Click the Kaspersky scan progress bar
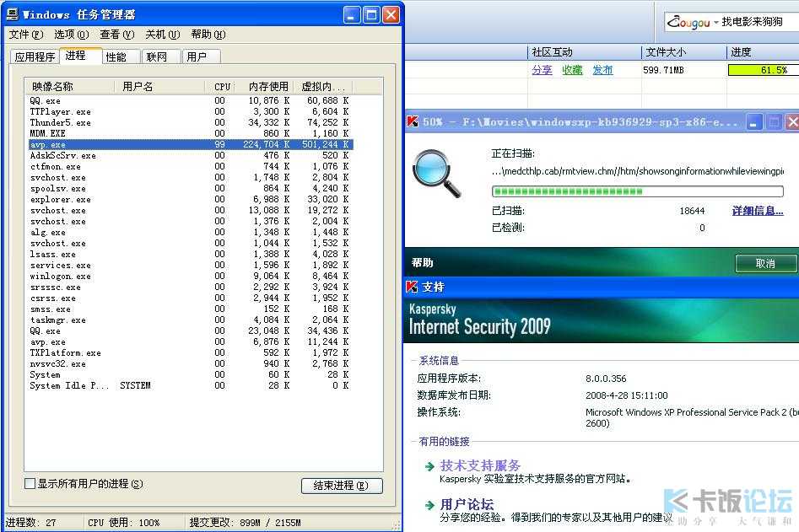This screenshot has width=799, height=532. tap(638, 191)
